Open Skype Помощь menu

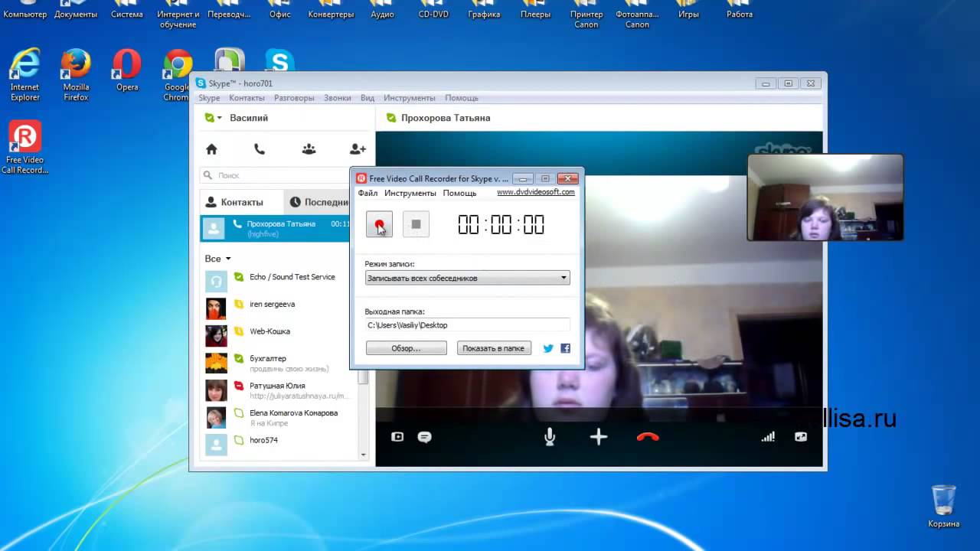[462, 98]
